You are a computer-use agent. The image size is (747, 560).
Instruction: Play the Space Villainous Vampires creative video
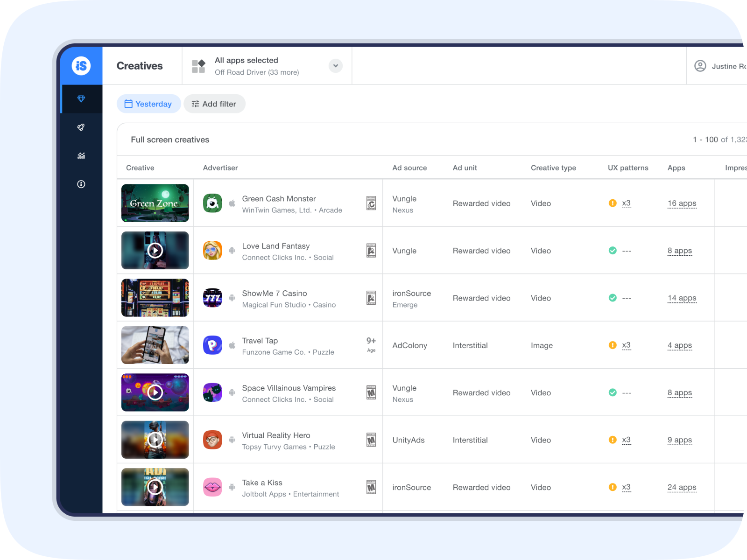point(155,392)
